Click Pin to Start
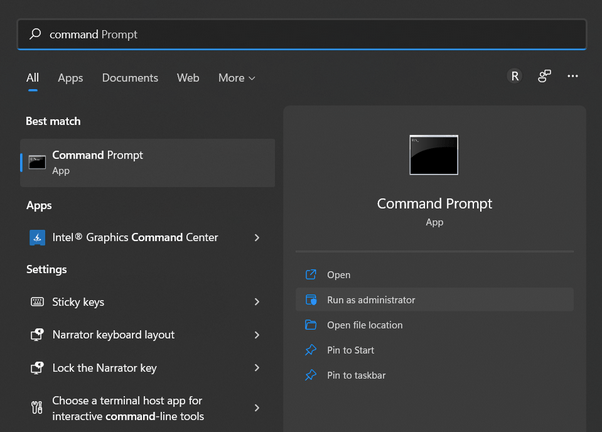The image size is (602, 433). click(435, 350)
